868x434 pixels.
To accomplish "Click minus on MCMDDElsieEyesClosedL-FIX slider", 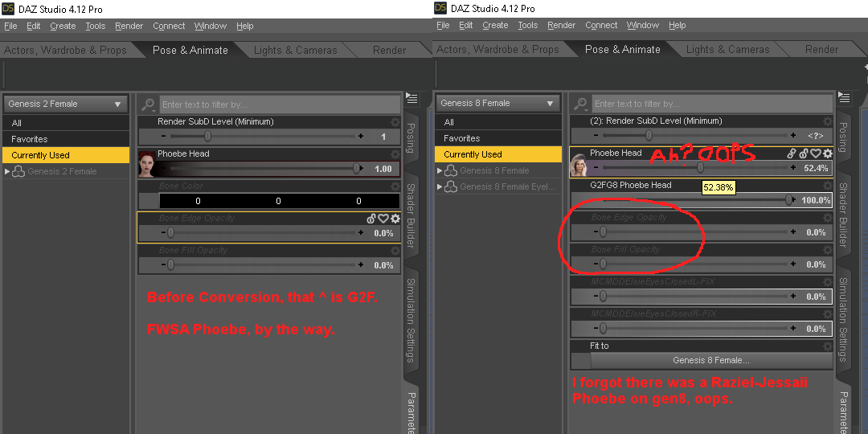I will click(x=596, y=296).
